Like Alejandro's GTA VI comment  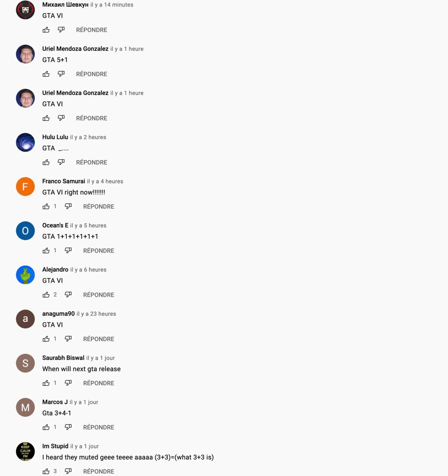click(46, 295)
